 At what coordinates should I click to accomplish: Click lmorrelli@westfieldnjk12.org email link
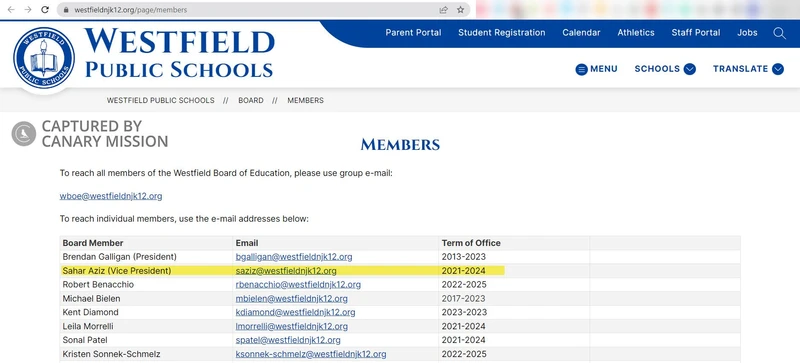click(x=291, y=326)
